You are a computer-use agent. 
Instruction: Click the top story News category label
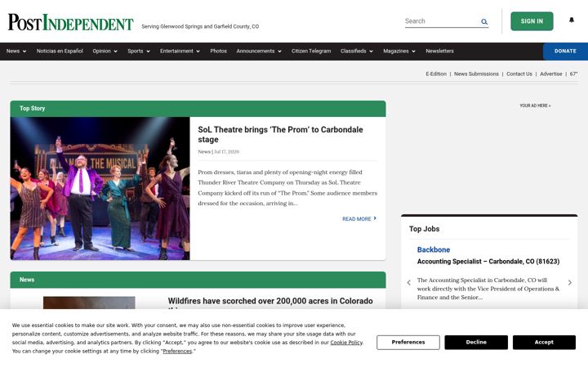pos(204,152)
